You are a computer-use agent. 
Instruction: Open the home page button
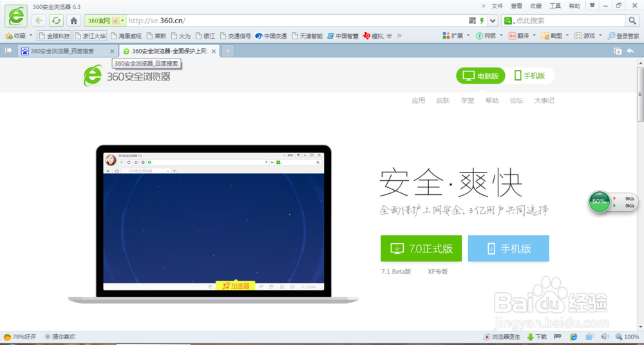(73, 20)
